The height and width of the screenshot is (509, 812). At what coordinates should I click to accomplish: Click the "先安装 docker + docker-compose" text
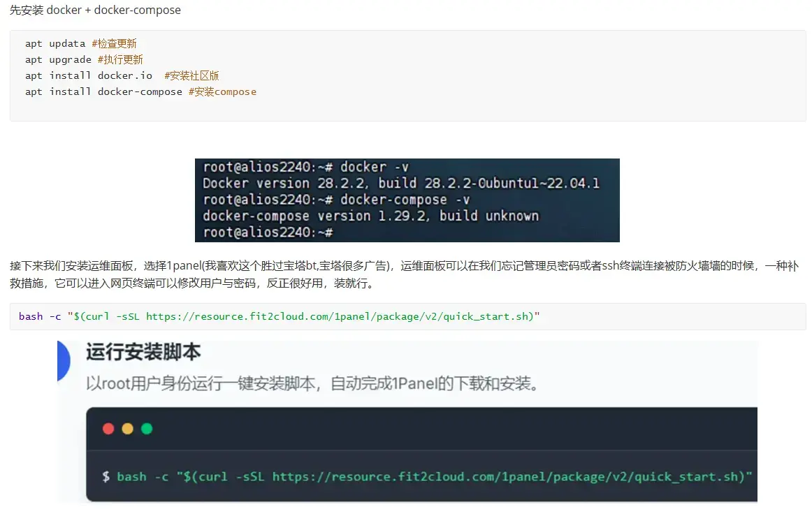[x=95, y=10]
